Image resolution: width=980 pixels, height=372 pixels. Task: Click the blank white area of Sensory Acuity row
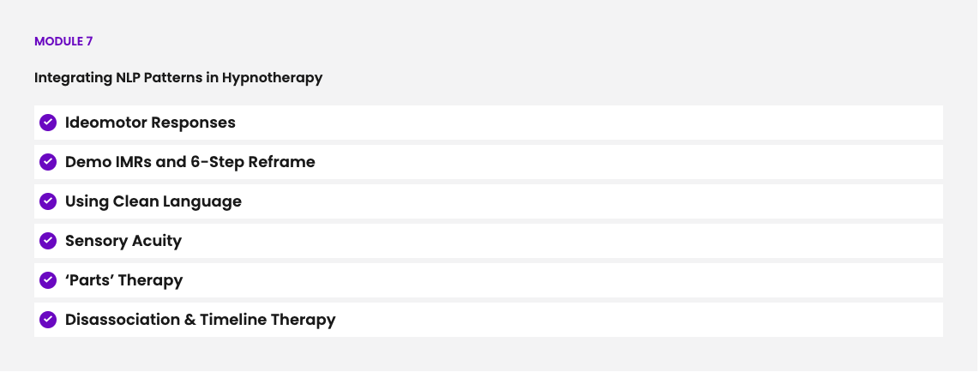(x=562, y=241)
